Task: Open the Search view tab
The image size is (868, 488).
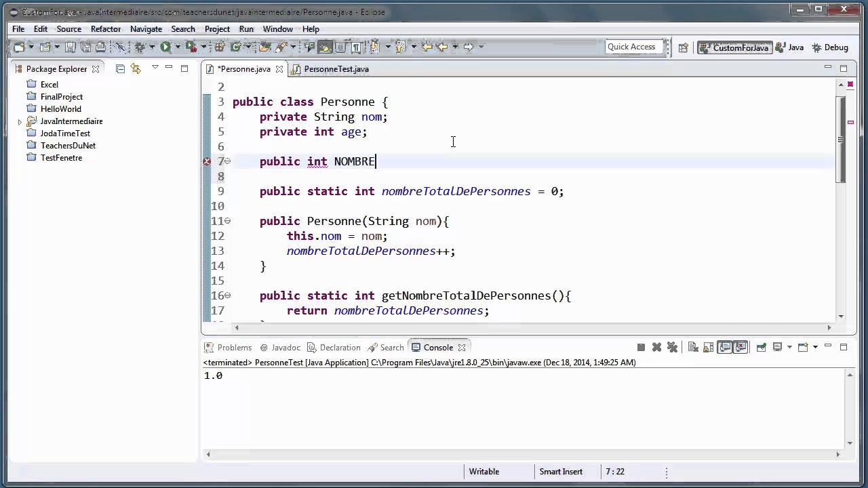Action: pyautogui.click(x=386, y=348)
